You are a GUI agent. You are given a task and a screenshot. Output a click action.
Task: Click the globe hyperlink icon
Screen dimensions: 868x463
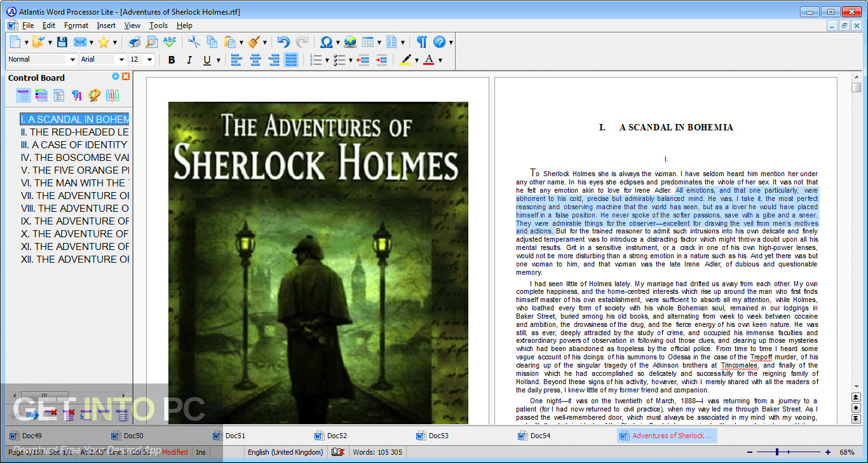(350, 42)
